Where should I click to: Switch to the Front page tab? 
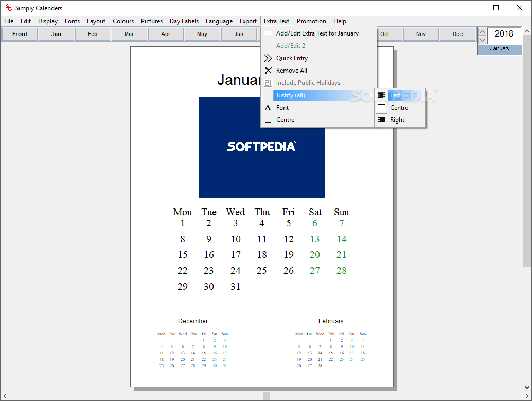coord(20,34)
